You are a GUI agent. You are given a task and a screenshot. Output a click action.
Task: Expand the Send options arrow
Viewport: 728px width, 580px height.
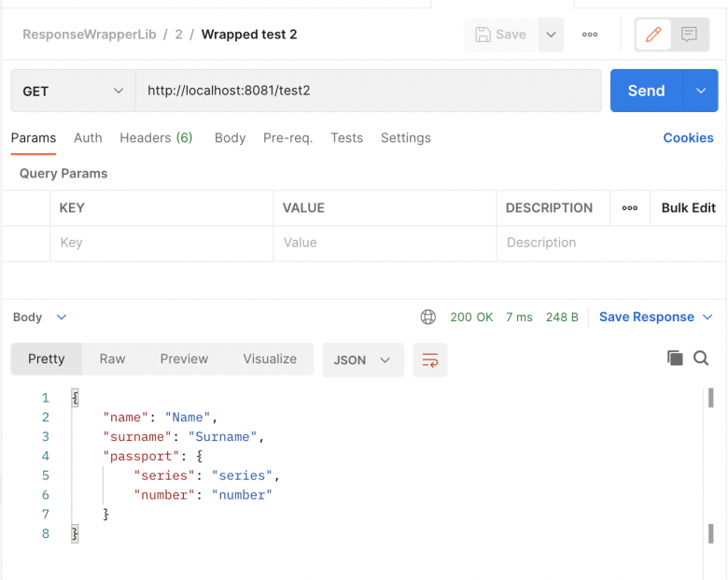coord(701,91)
